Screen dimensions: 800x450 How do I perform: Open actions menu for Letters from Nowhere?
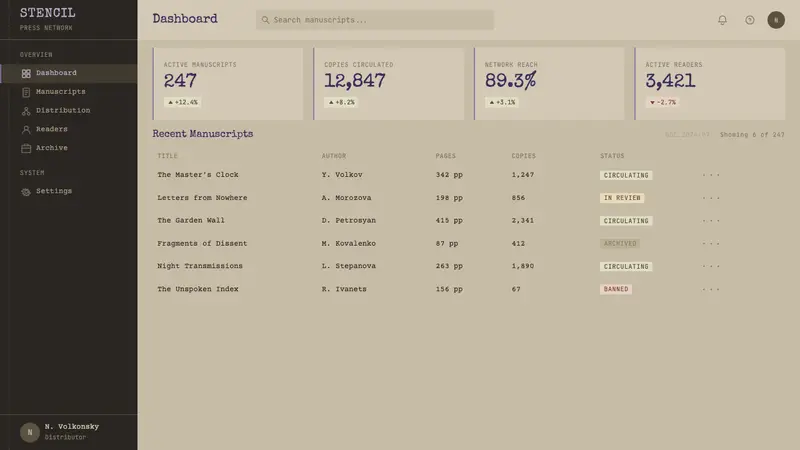point(711,198)
